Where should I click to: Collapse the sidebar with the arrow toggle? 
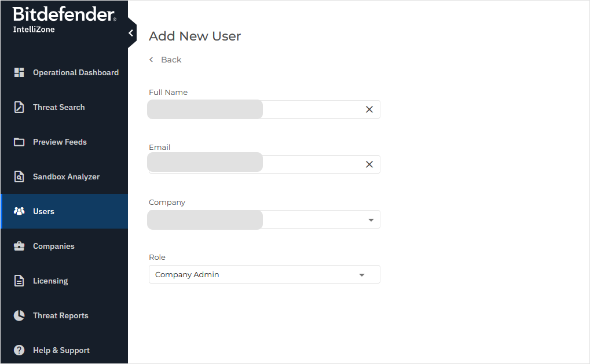point(131,33)
